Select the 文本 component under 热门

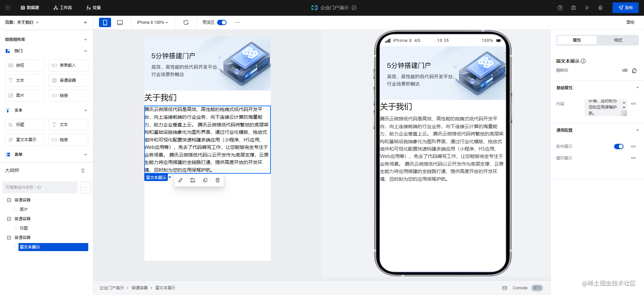pos(25,80)
